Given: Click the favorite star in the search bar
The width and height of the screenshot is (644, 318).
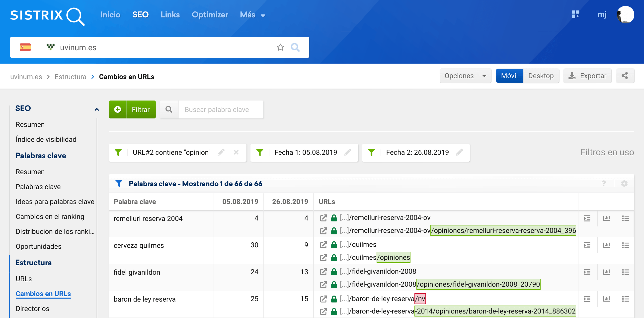Looking at the screenshot, I should [x=280, y=47].
